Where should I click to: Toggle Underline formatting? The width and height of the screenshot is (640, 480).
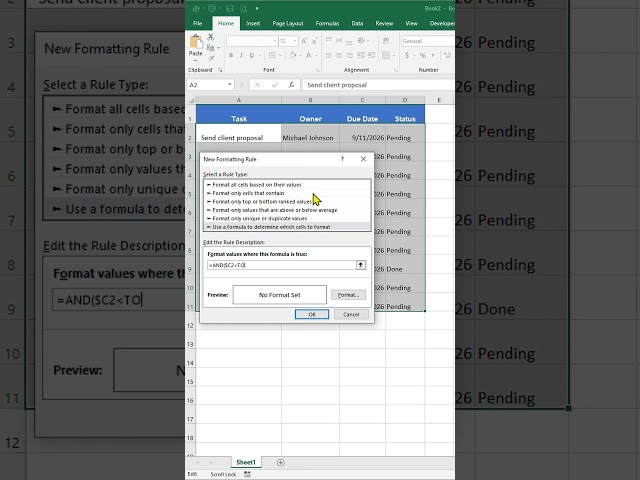pyautogui.click(x=251, y=55)
